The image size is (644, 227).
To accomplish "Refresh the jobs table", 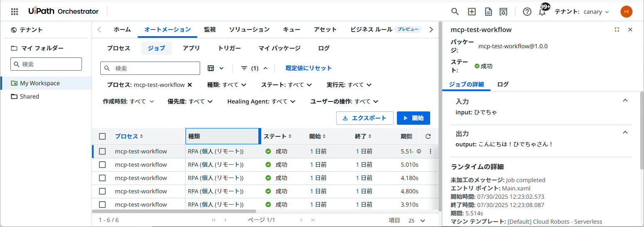I will [x=428, y=136].
